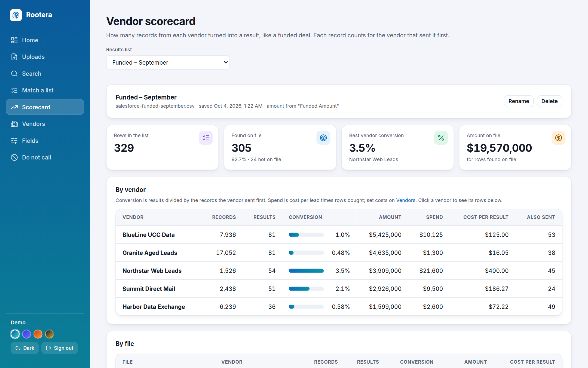588x368 pixels.
Task: Select the teal theme color swatch
Action: tap(15, 334)
